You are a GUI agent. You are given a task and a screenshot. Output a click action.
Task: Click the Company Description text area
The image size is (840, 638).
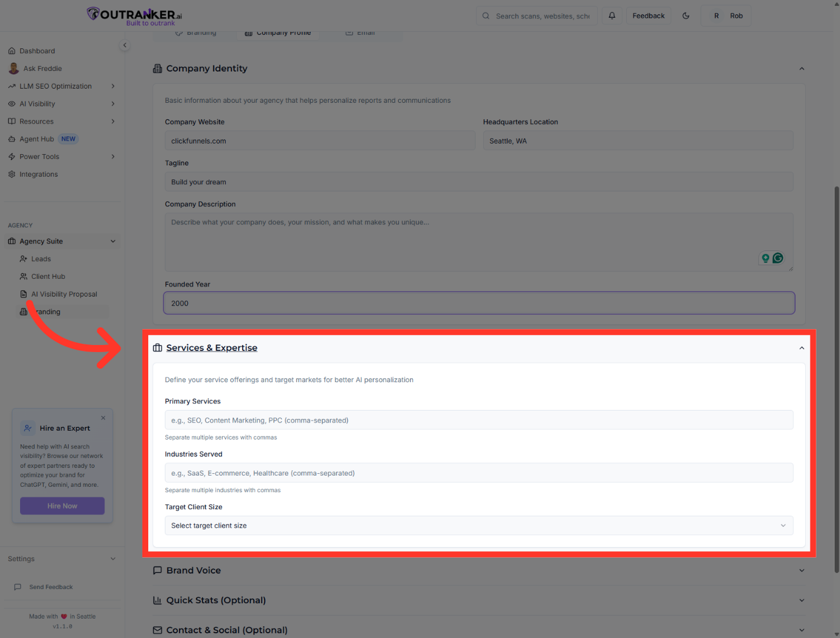coord(479,242)
